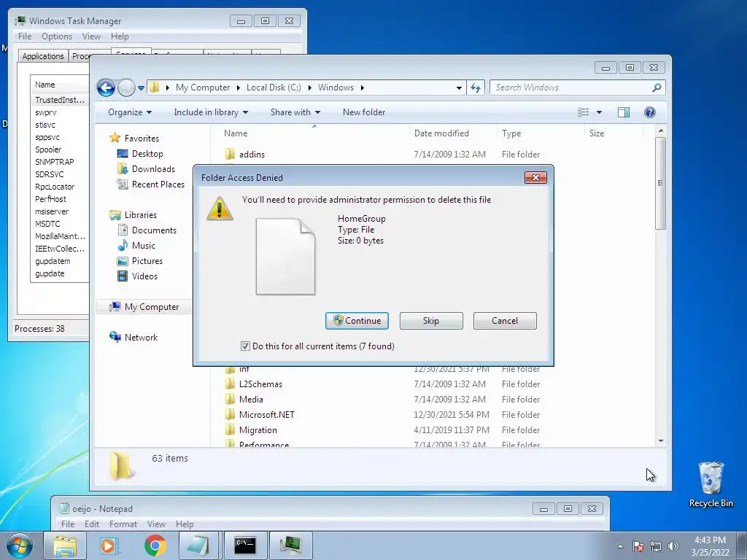The height and width of the screenshot is (560, 747).
Task: Select My Computer in navigation pane
Action: [144, 307]
